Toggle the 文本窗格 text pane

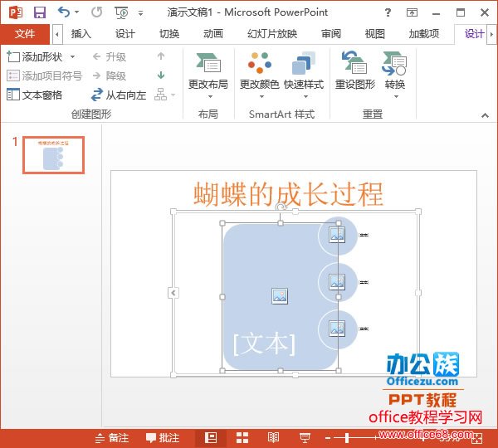(x=34, y=95)
